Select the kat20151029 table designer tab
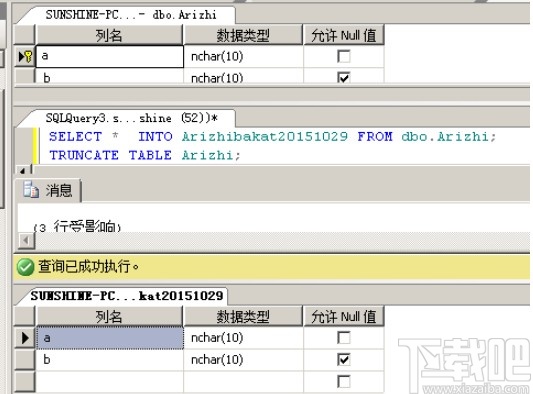The image size is (533, 394). (x=126, y=296)
